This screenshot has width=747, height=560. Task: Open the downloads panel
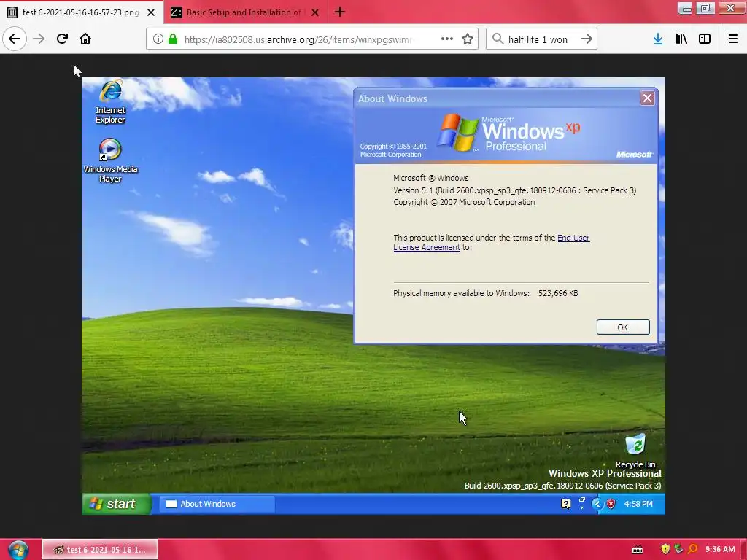pos(658,39)
